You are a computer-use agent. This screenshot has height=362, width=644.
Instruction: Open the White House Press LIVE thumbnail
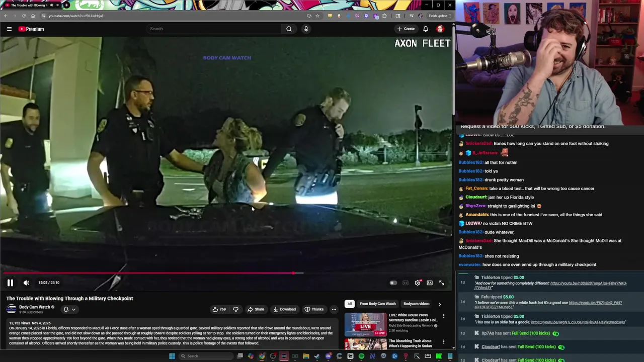(x=365, y=324)
